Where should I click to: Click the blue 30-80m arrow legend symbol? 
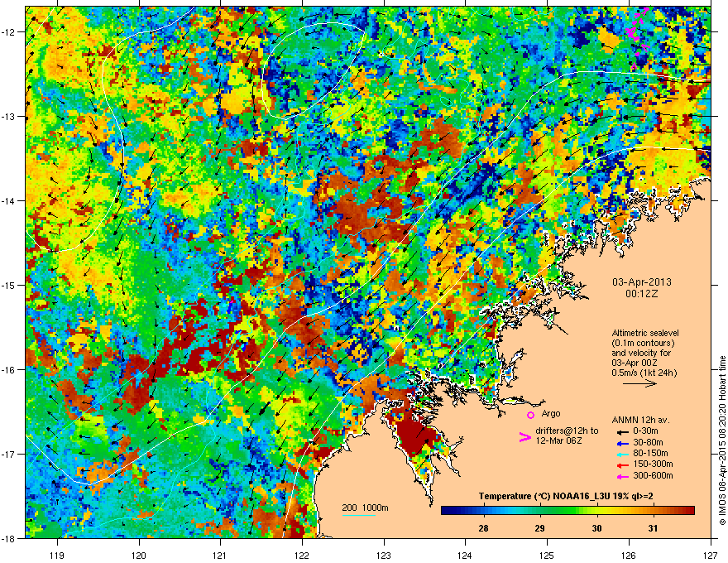click(623, 443)
